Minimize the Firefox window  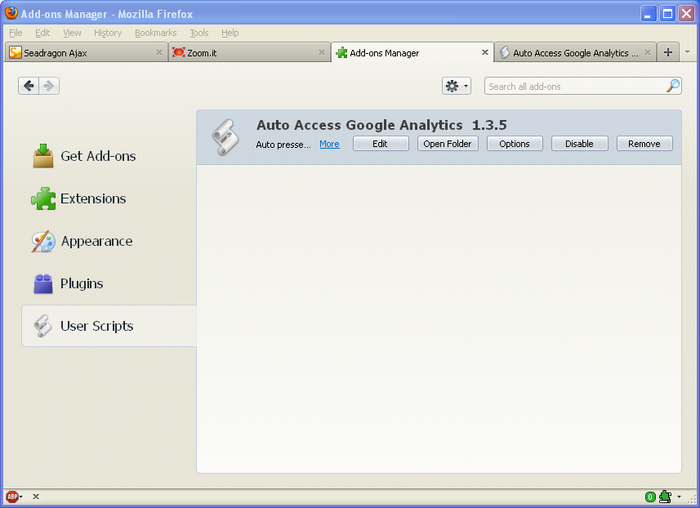tap(648, 13)
